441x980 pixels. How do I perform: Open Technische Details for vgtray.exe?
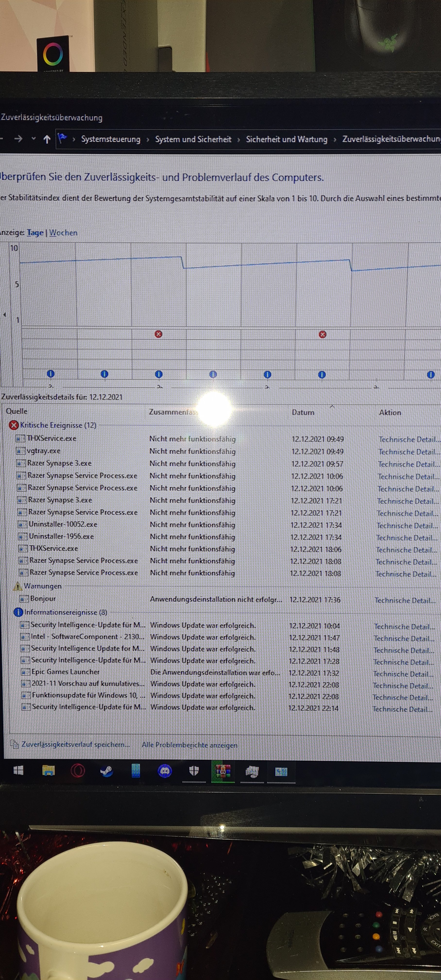pos(409,452)
